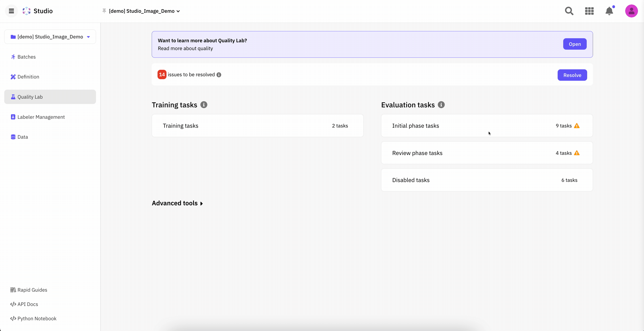Click warning icon on Initial phase tasks

(577, 126)
